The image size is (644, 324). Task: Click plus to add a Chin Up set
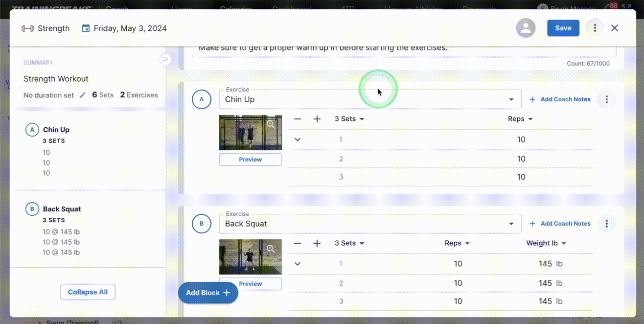[x=317, y=118]
